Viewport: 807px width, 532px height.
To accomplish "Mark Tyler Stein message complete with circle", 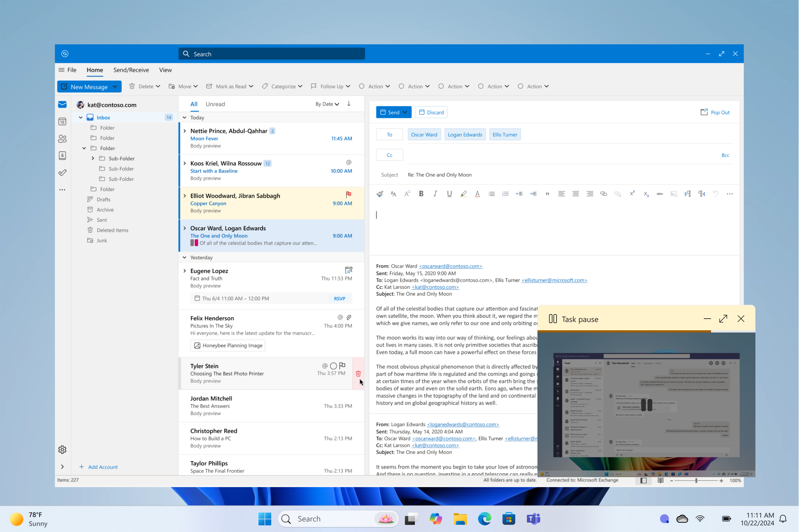I will pyautogui.click(x=337, y=369).
